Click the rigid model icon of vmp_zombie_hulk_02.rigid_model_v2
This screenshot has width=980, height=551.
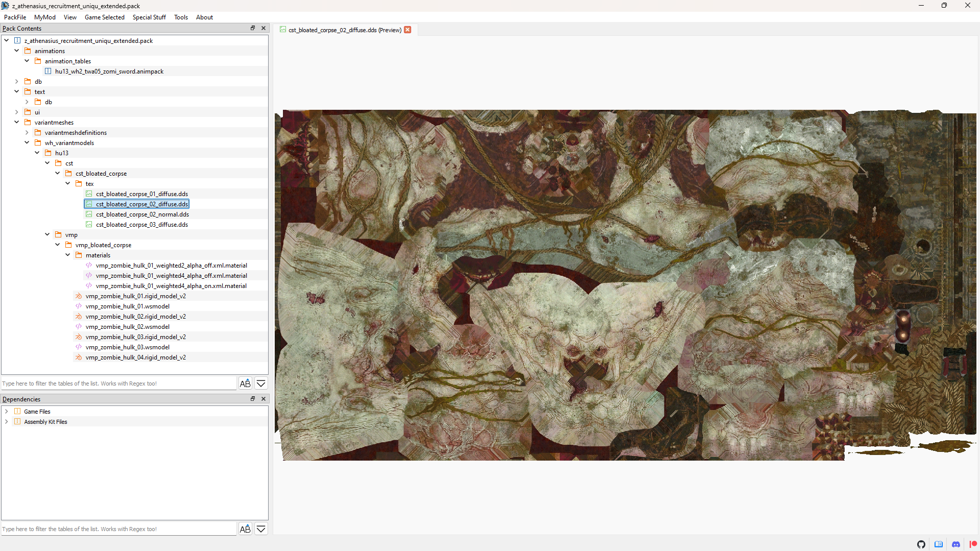pos(79,317)
